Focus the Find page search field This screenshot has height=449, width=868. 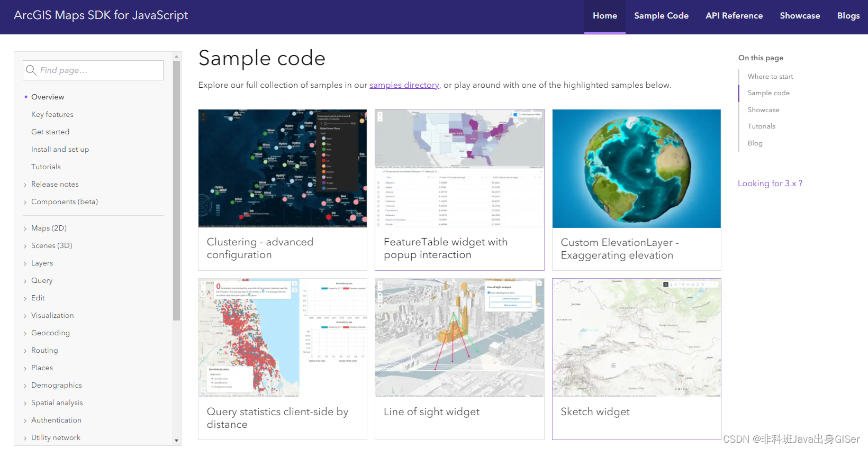93,70
